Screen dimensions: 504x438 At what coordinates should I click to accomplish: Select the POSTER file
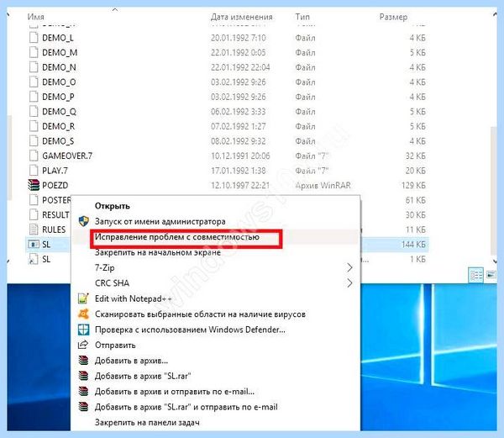point(56,200)
